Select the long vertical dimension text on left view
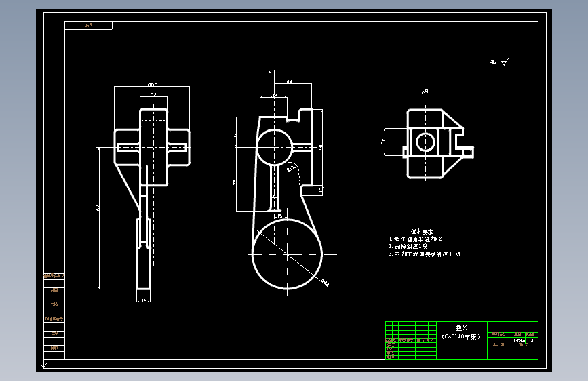This screenshot has width=588, height=381. click(98, 206)
